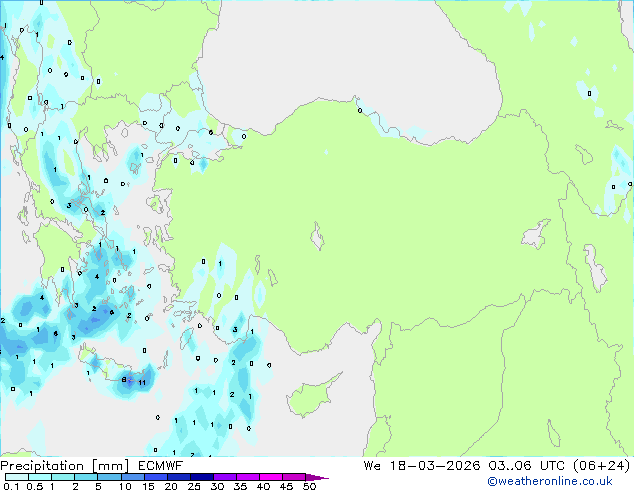634x490 pixels.
Task: Click the above-50 mm legend arrow tip
Action: tap(317, 477)
